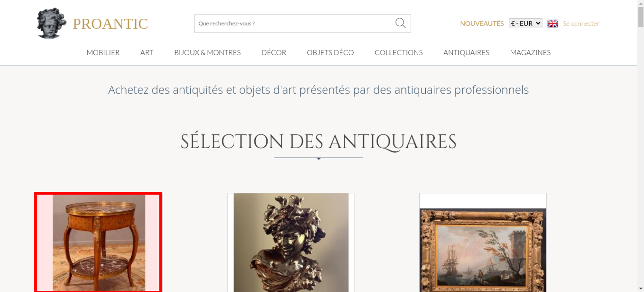The image size is (644, 292).
Task: Open the MAGAZINES menu
Action: pos(530,52)
